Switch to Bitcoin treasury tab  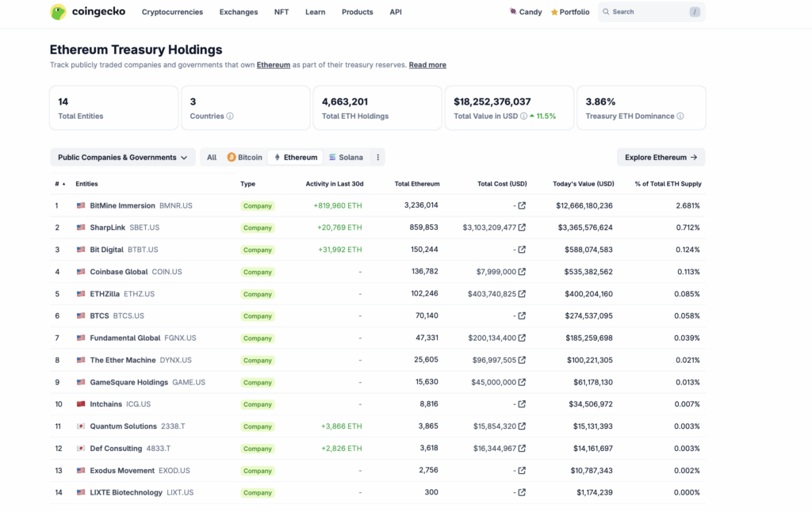point(245,158)
